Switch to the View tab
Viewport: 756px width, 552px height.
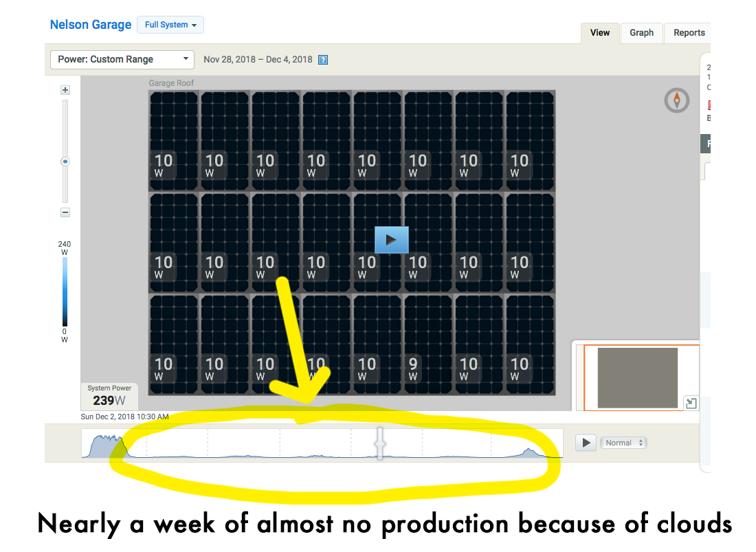coord(600,33)
